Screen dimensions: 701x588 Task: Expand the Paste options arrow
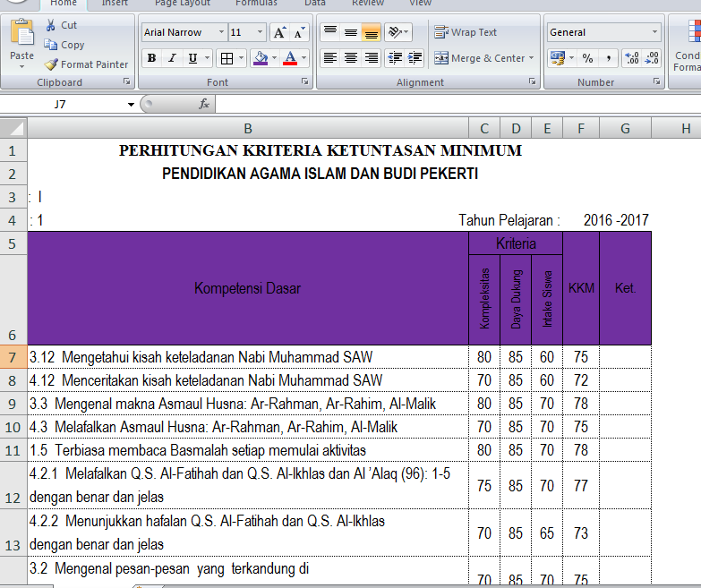[x=21, y=67]
